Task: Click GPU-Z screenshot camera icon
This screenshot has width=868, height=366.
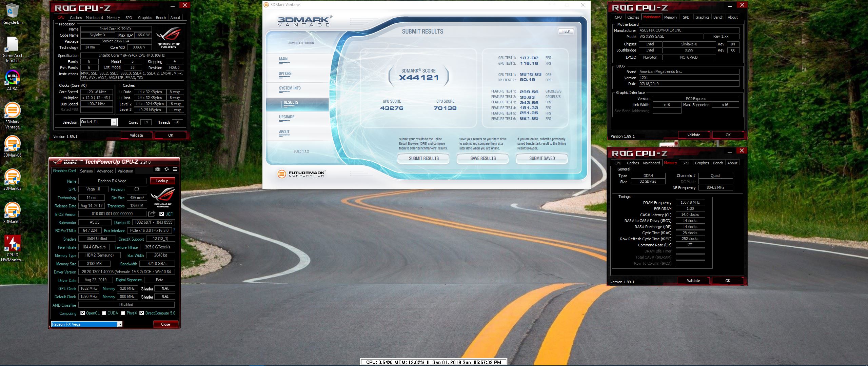Action: [157, 169]
